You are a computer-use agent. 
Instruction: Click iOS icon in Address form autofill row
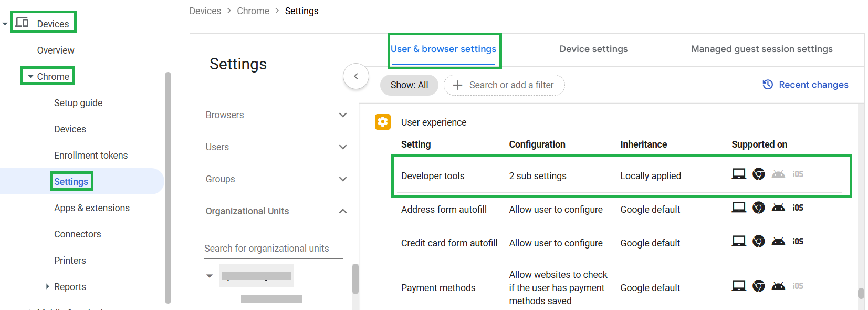click(798, 208)
